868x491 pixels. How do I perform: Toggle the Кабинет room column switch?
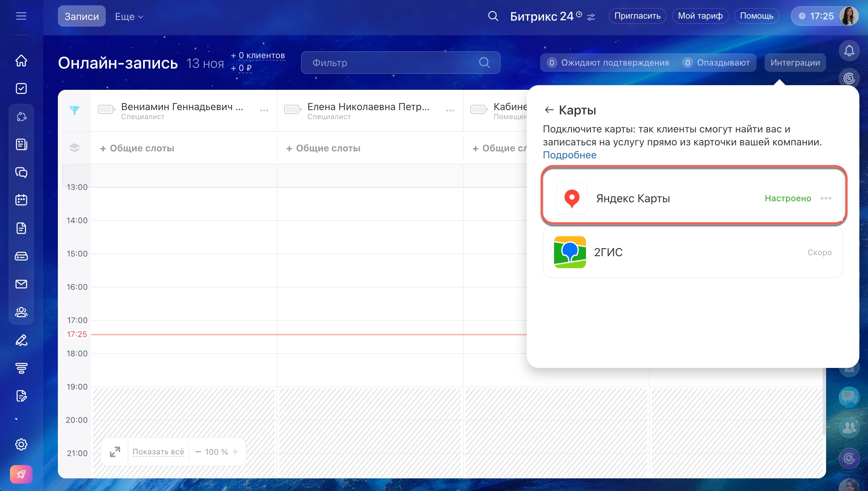(478, 109)
